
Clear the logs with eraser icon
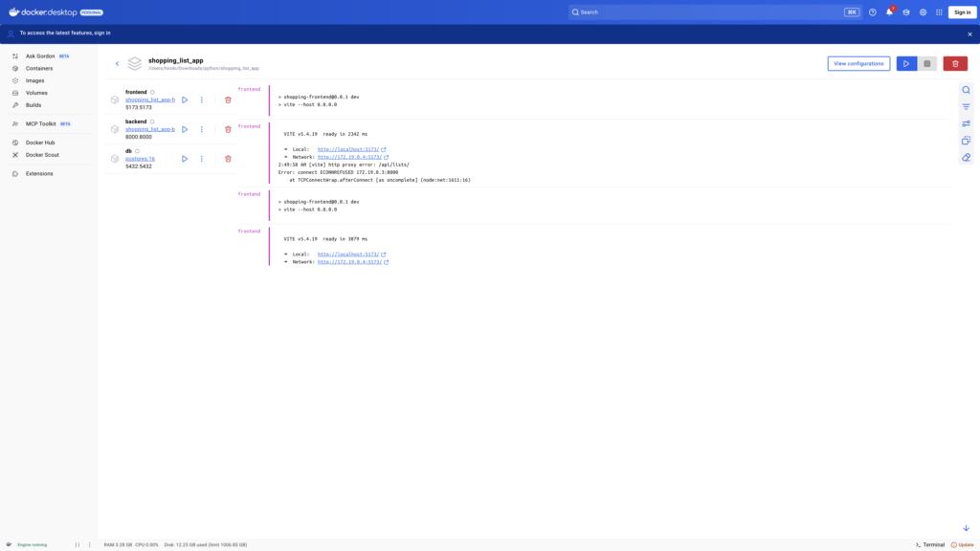[967, 158]
